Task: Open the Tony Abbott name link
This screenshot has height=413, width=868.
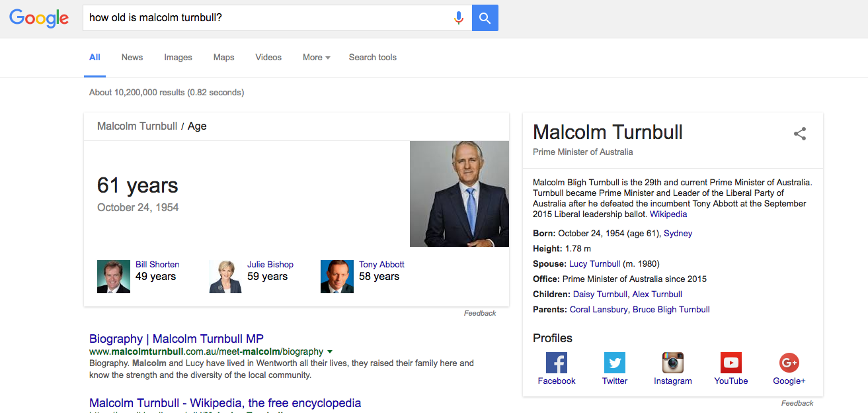Action: [x=381, y=264]
